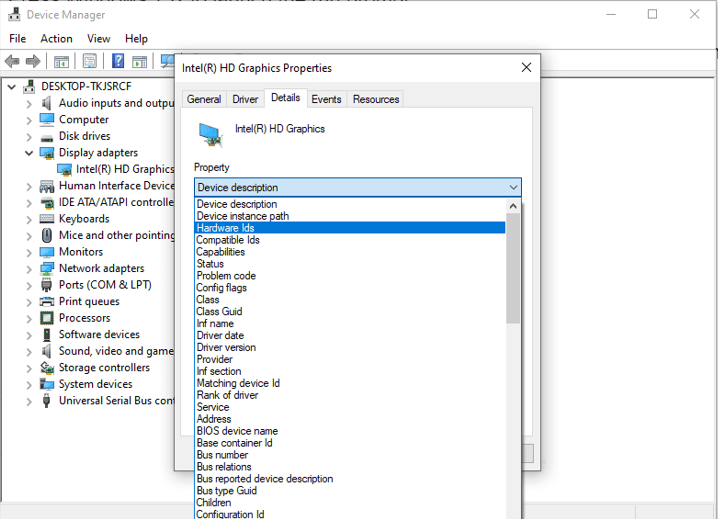Expand the System devices node
Image resolution: width=718 pixels, height=519 pixels.
29,385
